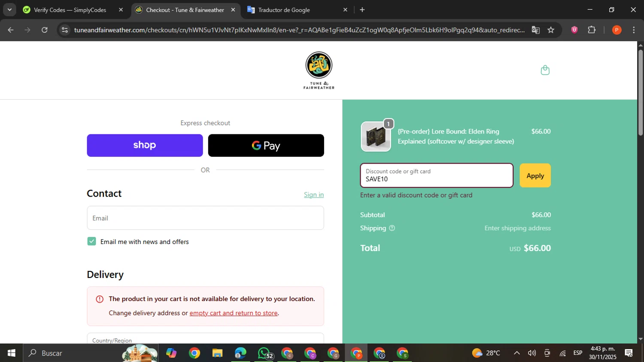This screenshot has width=644, height=362.
Task: Click the Google Translate page icon
Action: coord(535,30)
